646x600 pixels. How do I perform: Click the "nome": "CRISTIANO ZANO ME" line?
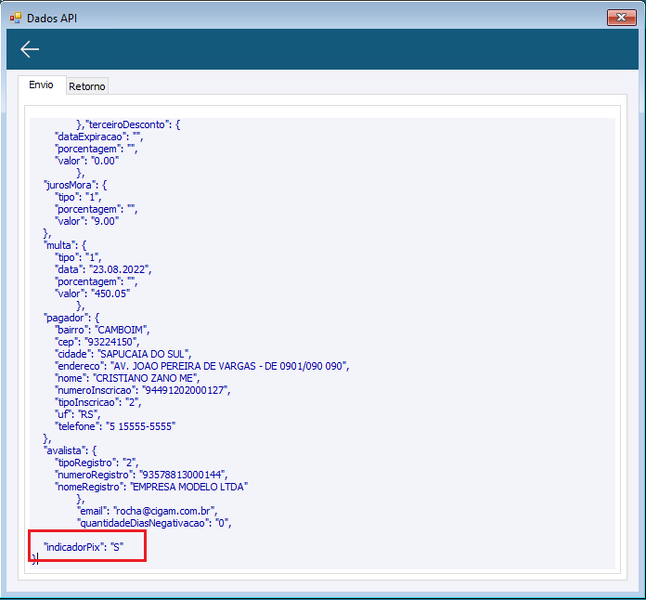127,378
